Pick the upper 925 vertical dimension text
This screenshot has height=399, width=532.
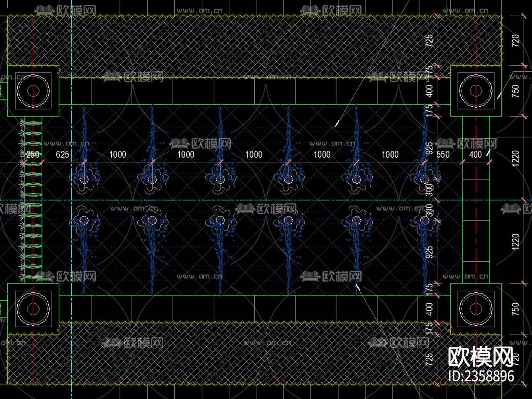[429, 149]
